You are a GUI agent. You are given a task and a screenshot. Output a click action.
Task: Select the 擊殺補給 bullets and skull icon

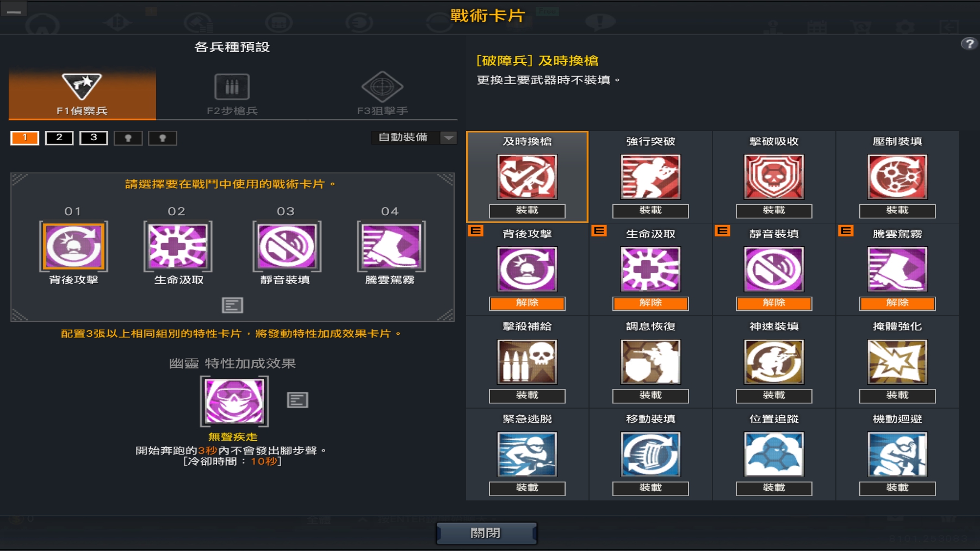(x=527, y=362)
